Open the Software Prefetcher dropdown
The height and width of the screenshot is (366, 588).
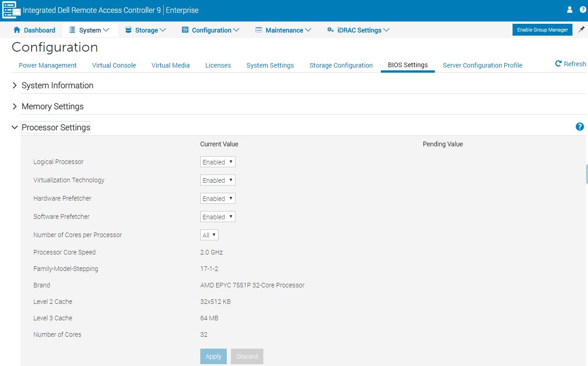coord(218,217)
